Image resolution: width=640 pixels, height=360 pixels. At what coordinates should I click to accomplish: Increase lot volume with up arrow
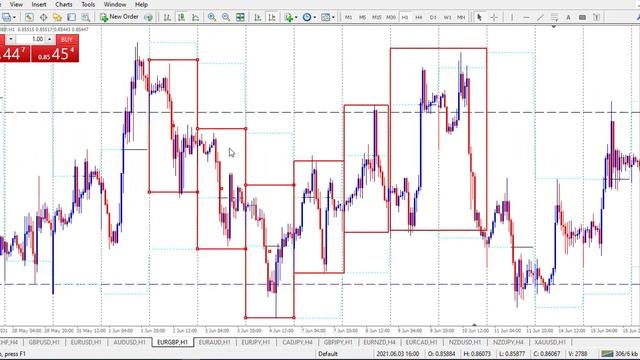pos(49,39)
